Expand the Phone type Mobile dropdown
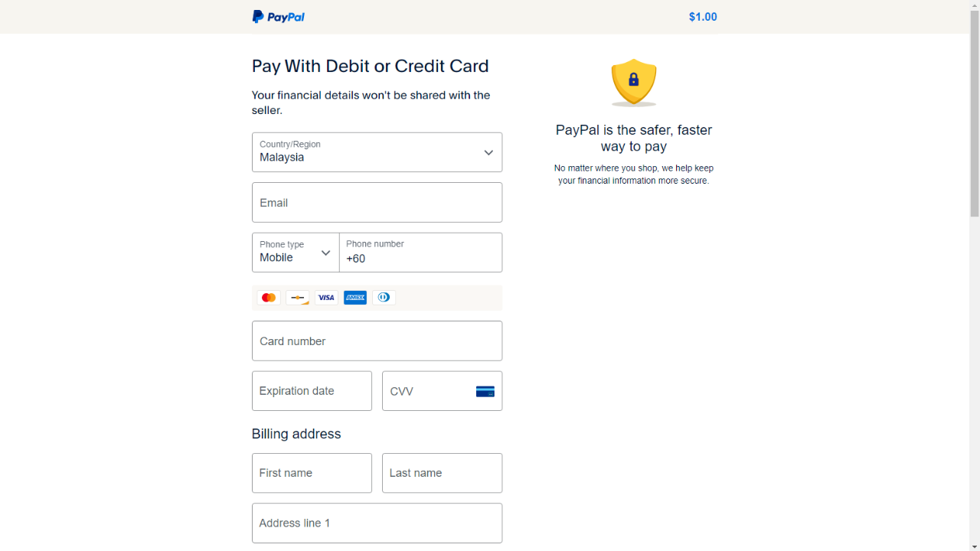980x551 pixels. (x=296, y=253)
